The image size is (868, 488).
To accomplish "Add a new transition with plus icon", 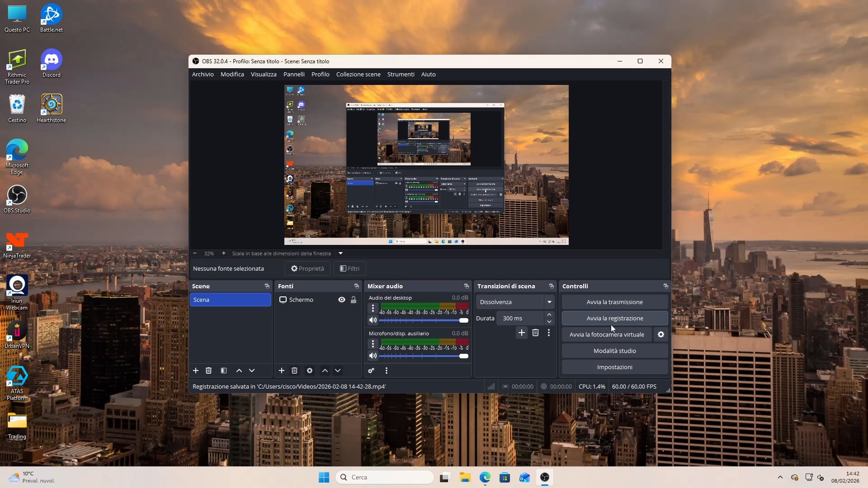I will pyautogui.click(x=521, y=333).
